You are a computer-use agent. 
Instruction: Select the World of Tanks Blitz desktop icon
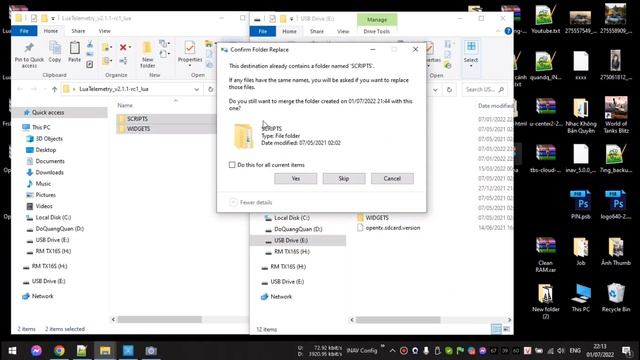[x=616, y=115]
